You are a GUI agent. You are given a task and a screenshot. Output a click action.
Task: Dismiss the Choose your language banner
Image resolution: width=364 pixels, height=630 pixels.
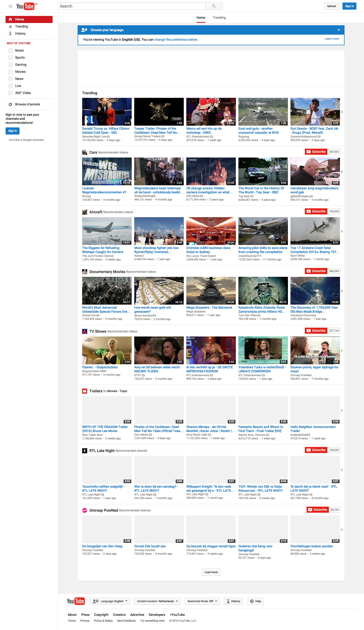(x=339, y=30)
